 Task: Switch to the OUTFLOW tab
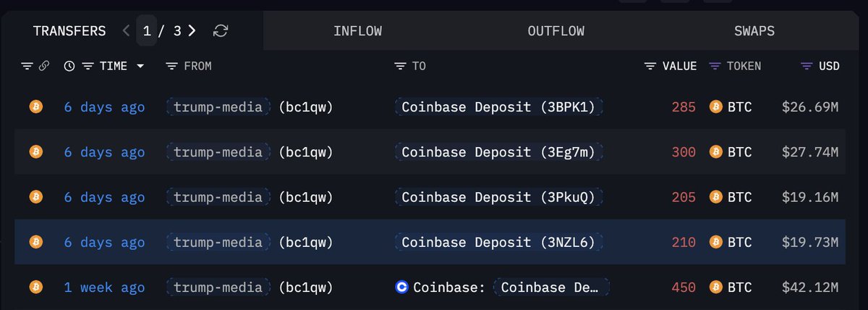(556, 31)
